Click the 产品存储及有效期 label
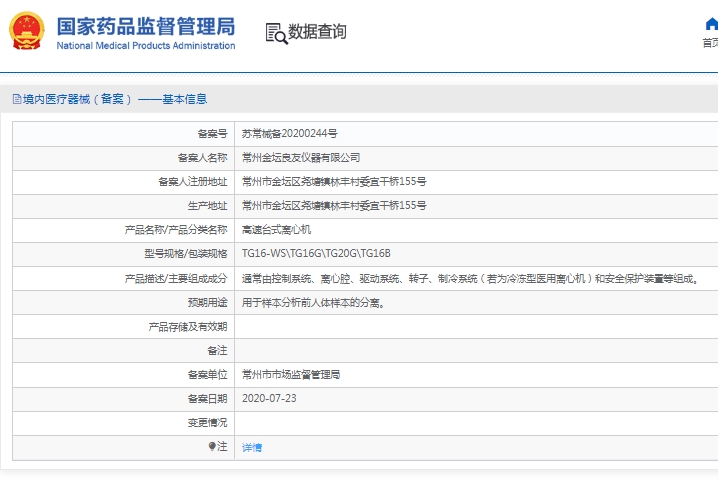This screenshot has width=718, height=480. coord(188,327)
